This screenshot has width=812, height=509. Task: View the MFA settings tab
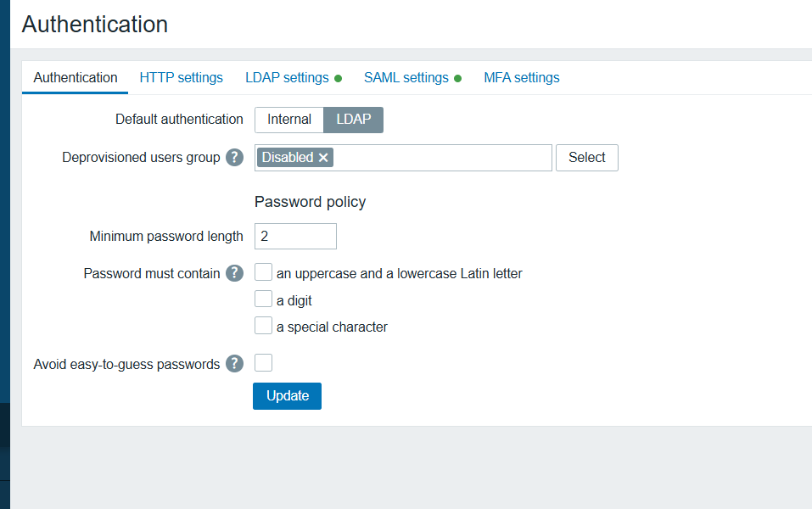click(521, 78)
